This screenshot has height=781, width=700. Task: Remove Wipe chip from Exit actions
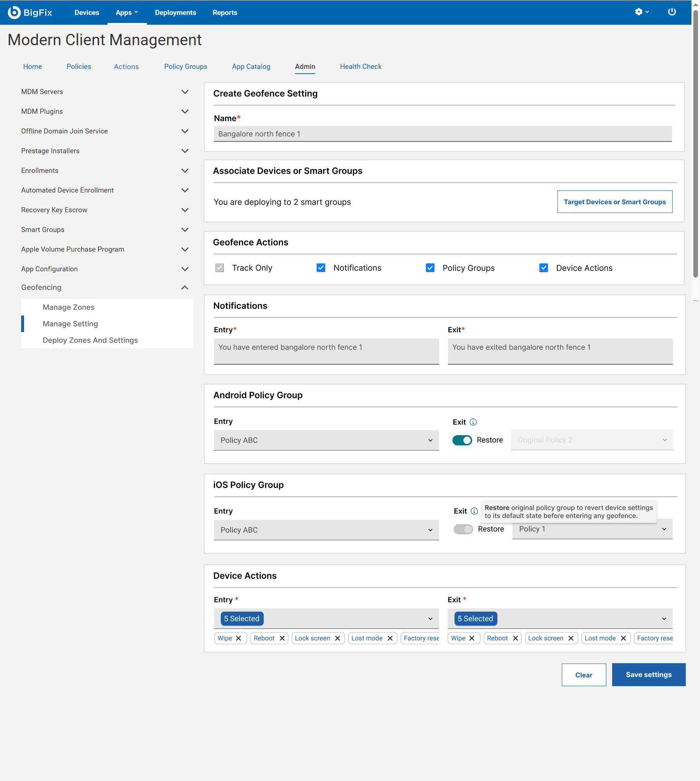pos(471,638)
